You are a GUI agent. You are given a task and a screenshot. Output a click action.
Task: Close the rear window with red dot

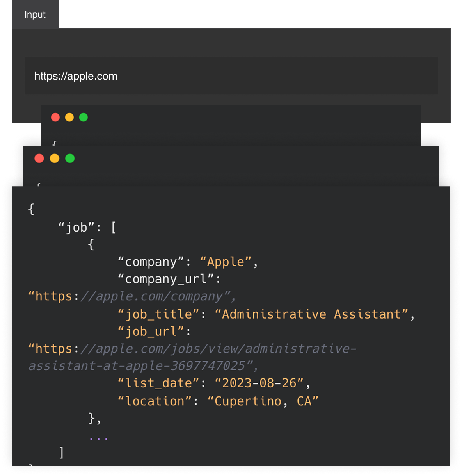pyautogui.click(x=55, y=117)
